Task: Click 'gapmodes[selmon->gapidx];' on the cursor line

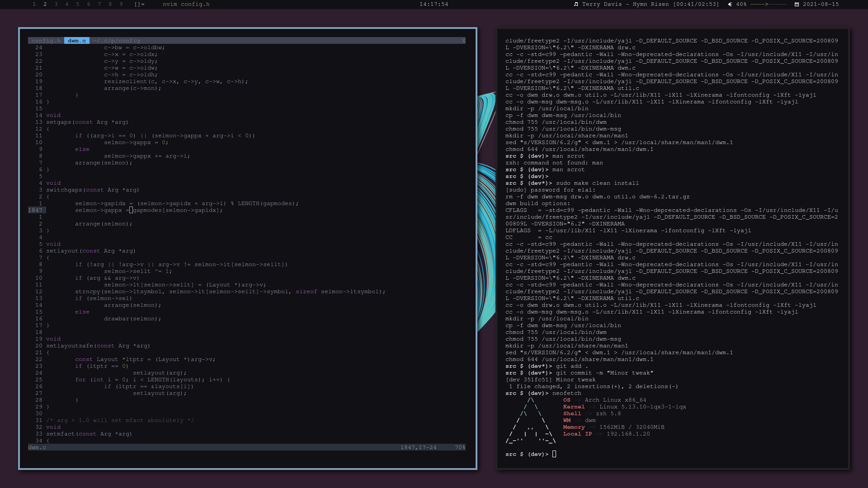Action: tap(178, 210)
